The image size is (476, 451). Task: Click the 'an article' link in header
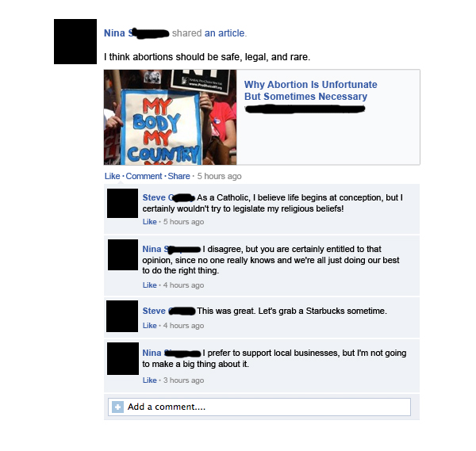tap(225, 33)
